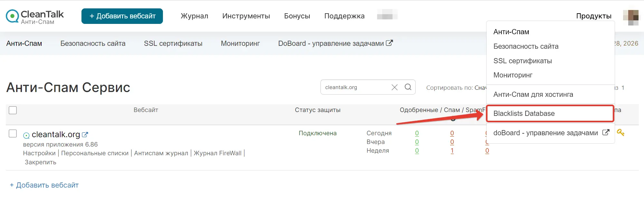Select SSL сертификаты in Продукты dropdown
The width and height of the screenshot is (644, 204).
pyautogui.click(x=523, y=61)
